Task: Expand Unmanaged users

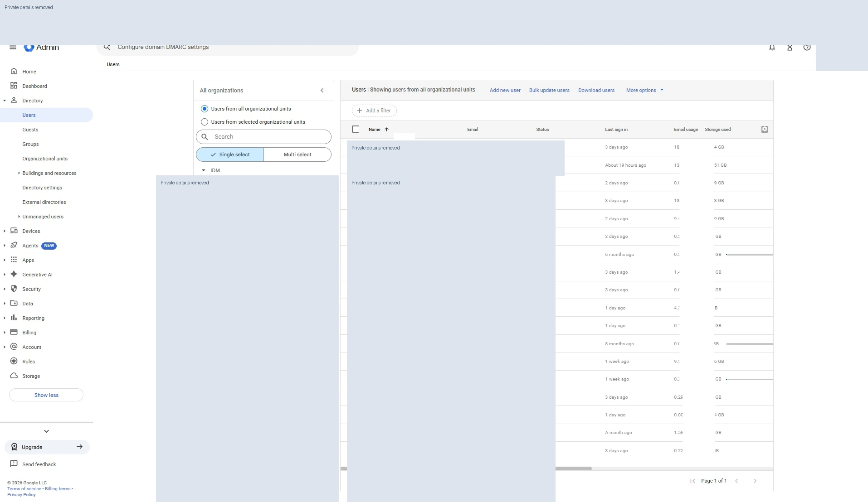Action: [19, 217]
